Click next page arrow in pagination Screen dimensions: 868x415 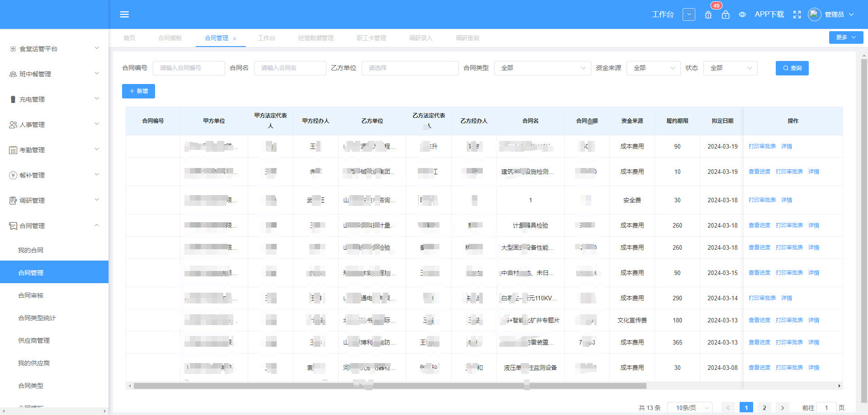(x=783, y=408)
